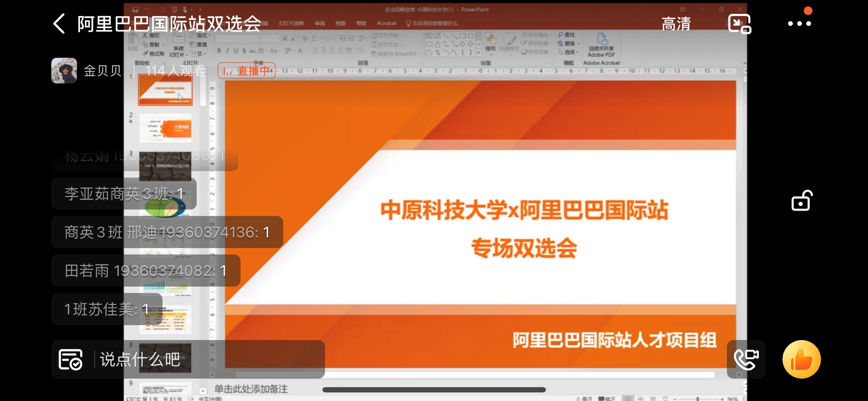The height and width of the screenshot is (401, 868).
Task: Click the zoom slider in status bar
Action: [698, 398]
